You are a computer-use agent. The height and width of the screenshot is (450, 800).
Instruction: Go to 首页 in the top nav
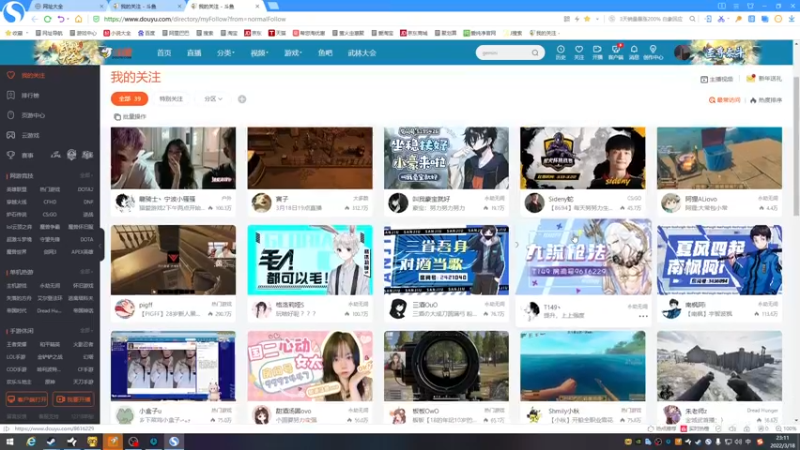point(164,53)
